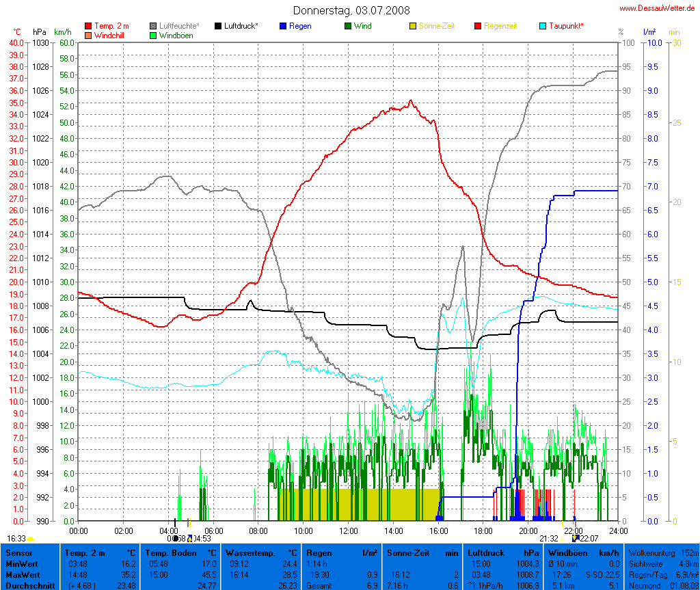
Task: Click the Luftdruck column header in table
Action: 485,552
